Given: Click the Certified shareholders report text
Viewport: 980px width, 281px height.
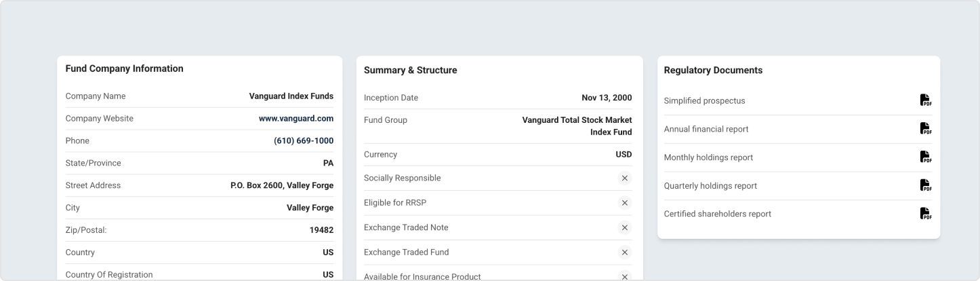Looking at the screenshot, I should [x=718, y=214].
